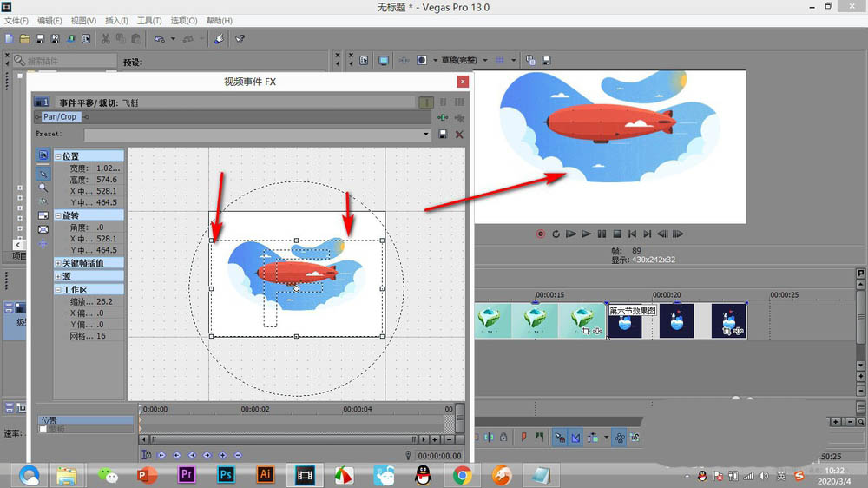
Task: Open the 文件(F) menu
Action: [x=16, y=21]
